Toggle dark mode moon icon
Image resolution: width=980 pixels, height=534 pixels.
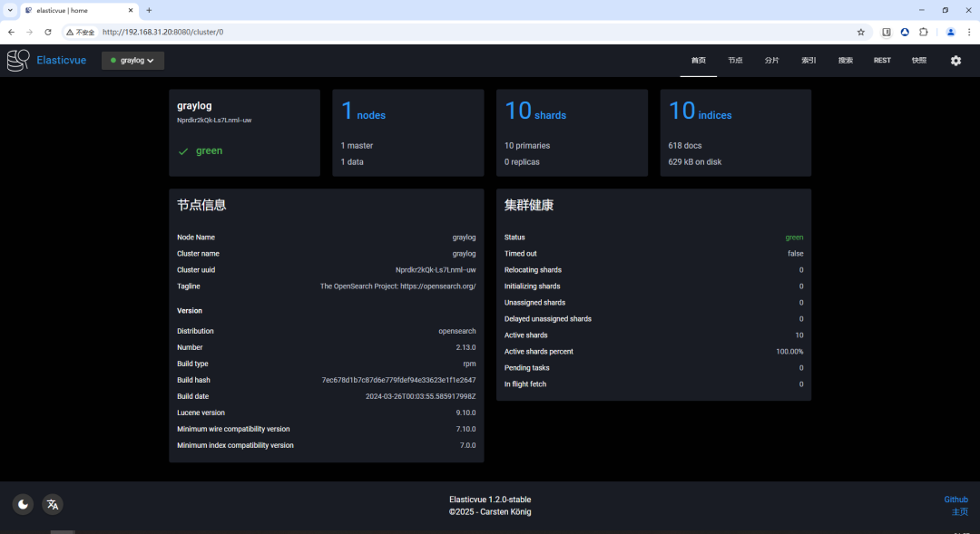23,504
